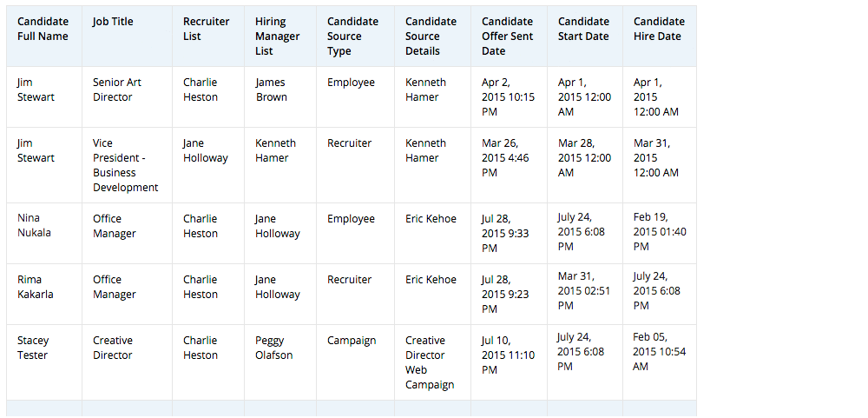The width and height of the screenshot is (868, 418).
Task: Click the Candidate Source Type column header
Action: 352,36
